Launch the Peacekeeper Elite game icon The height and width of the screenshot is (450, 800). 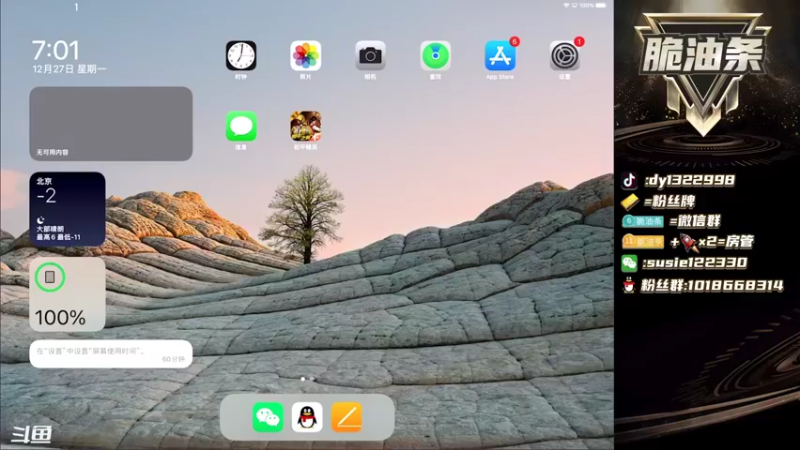tap(306, 126)
